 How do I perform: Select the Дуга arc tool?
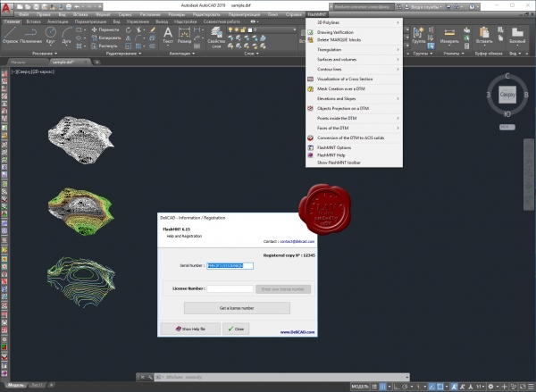pos(66,35)
